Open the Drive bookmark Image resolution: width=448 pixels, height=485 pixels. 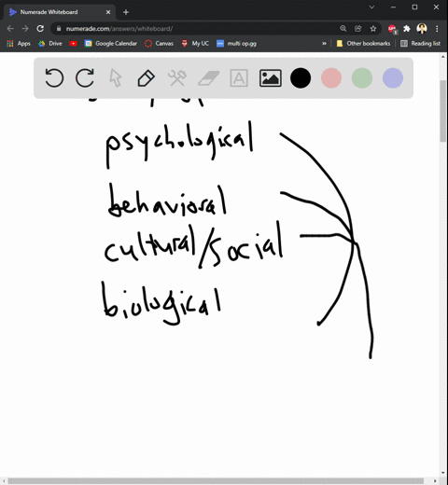(x=50, y=44)
